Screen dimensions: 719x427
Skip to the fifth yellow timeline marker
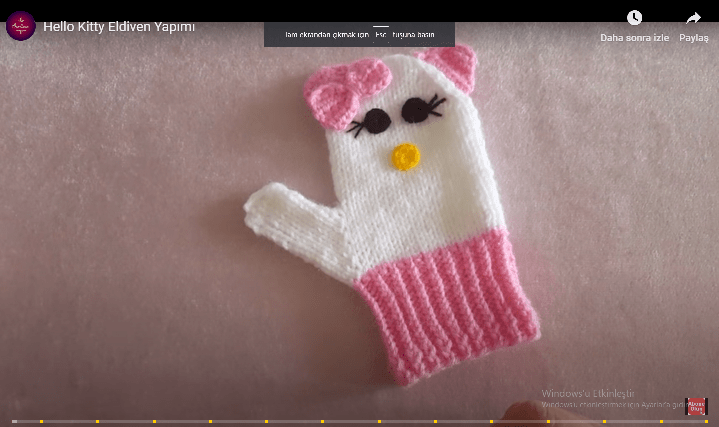coord(265,422)
